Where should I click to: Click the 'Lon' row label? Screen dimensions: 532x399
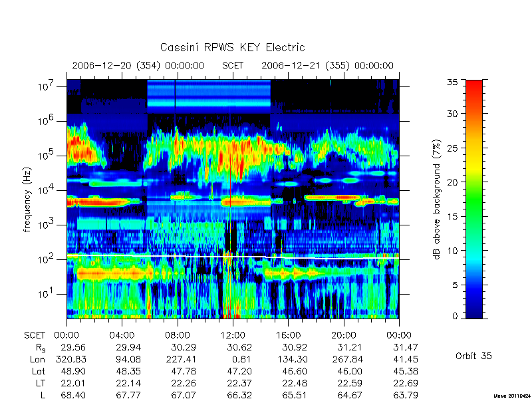click(x=38, y=359)
